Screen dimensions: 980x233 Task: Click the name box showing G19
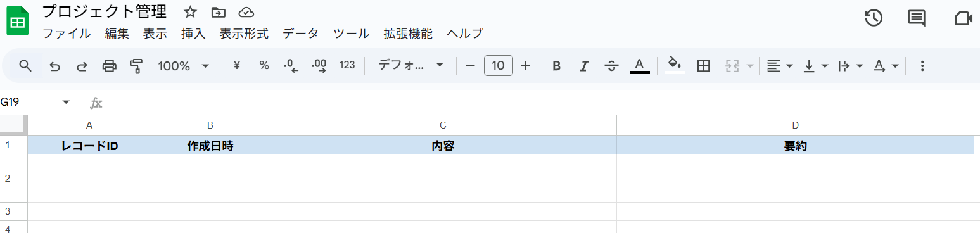pos(29,103)
